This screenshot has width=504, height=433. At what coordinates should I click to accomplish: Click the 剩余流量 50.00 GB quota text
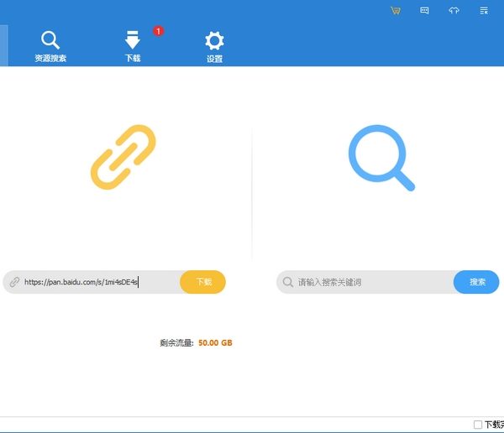196,343
